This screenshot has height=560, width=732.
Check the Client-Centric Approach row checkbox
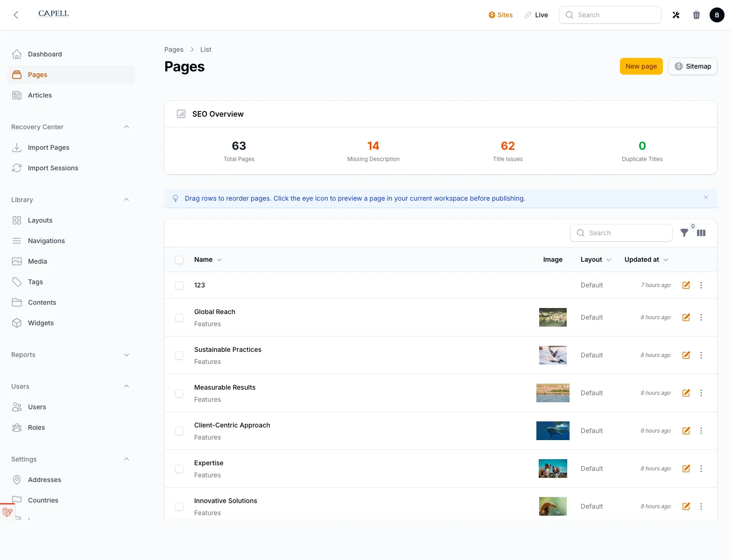179,431
